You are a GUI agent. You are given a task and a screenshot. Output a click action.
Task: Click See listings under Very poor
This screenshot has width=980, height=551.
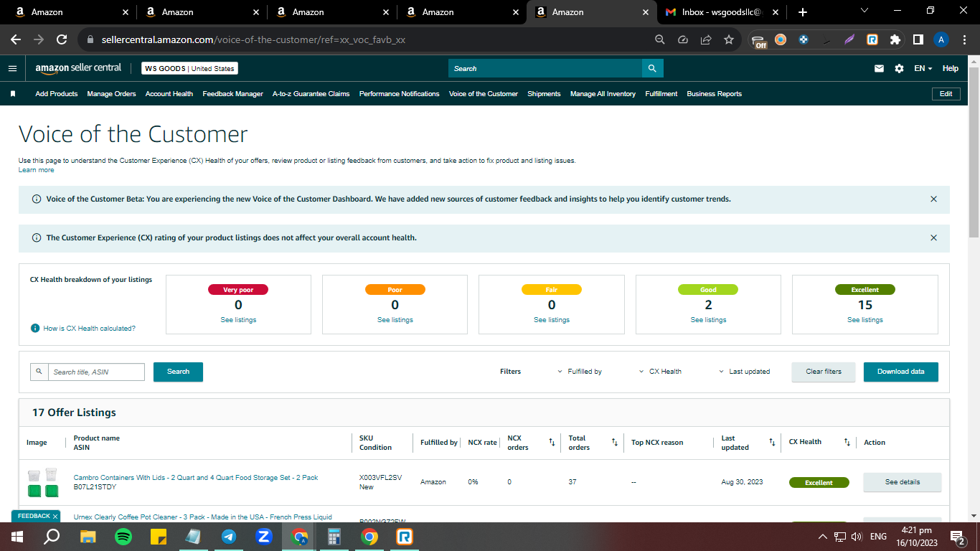(x=238, y=320)
